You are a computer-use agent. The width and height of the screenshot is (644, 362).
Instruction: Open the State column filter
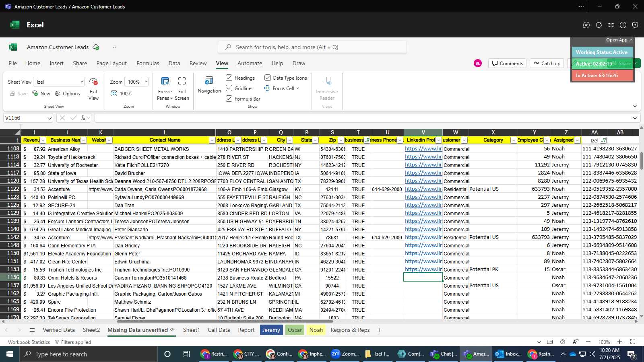315,140
